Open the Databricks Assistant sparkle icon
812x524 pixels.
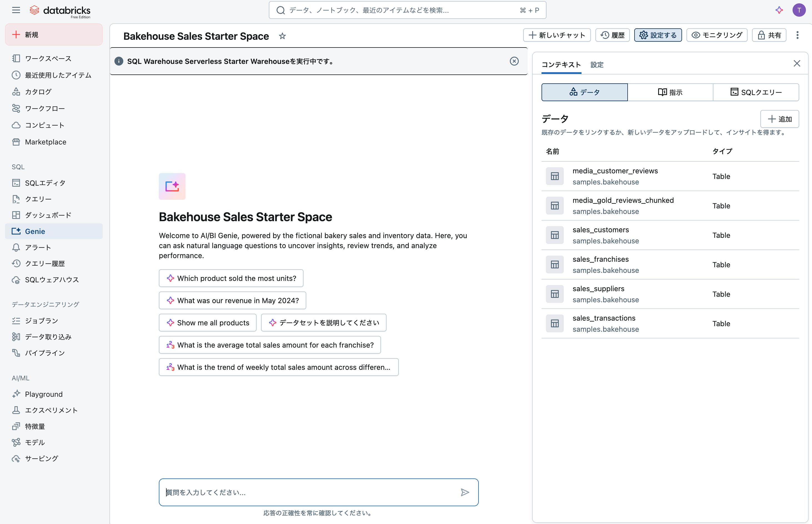pos(779,10)
